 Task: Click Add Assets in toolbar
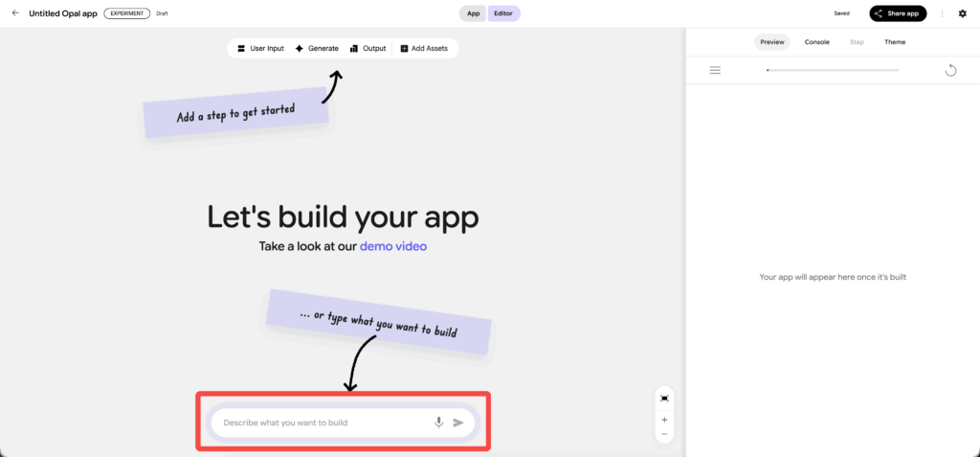(423, 48)
